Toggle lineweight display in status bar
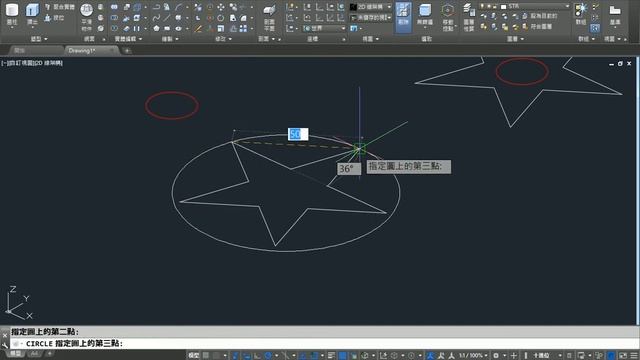Viewport: 640px width, 360px height. [331, 356]
